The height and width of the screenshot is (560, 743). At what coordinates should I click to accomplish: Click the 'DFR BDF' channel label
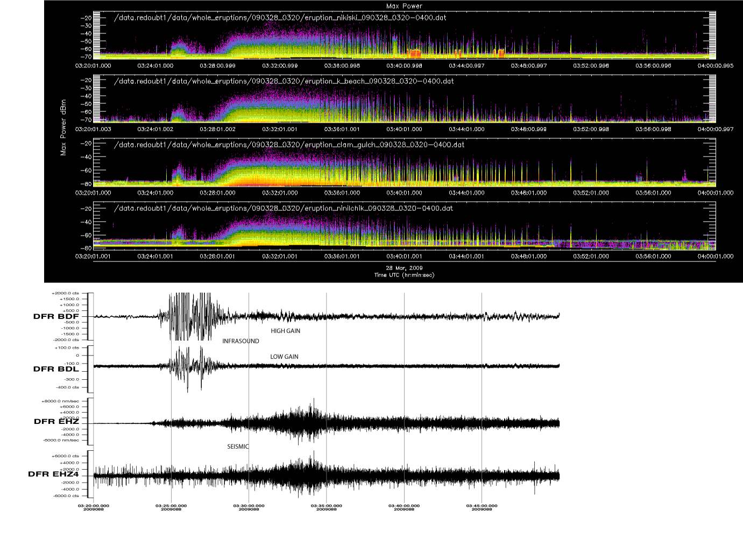(56, 316)
